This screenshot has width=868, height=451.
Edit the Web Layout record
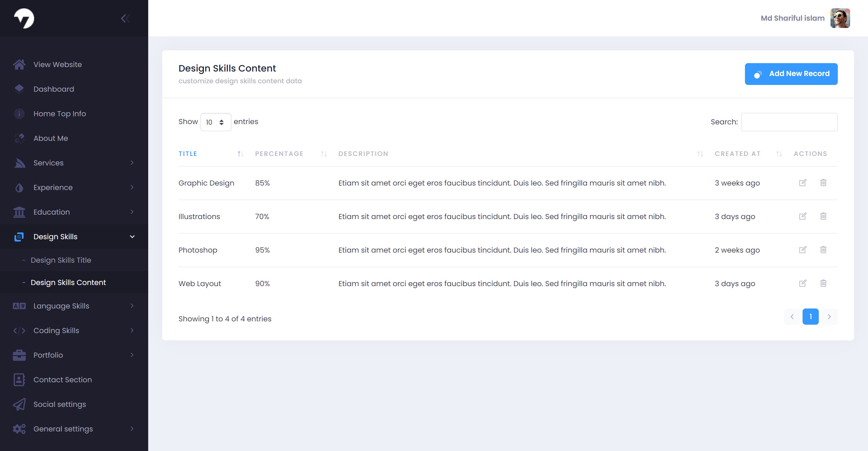(803, 283)
